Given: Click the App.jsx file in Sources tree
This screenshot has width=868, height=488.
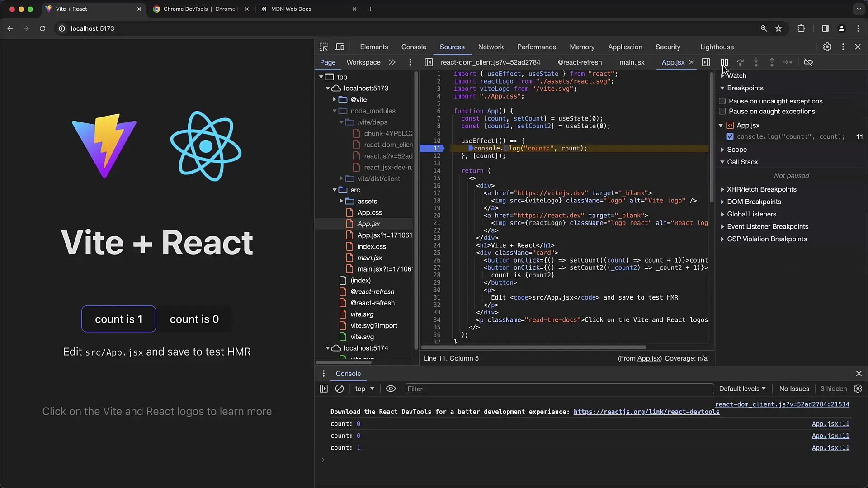Looking at the screenshot, I should (x=369, y=224).
